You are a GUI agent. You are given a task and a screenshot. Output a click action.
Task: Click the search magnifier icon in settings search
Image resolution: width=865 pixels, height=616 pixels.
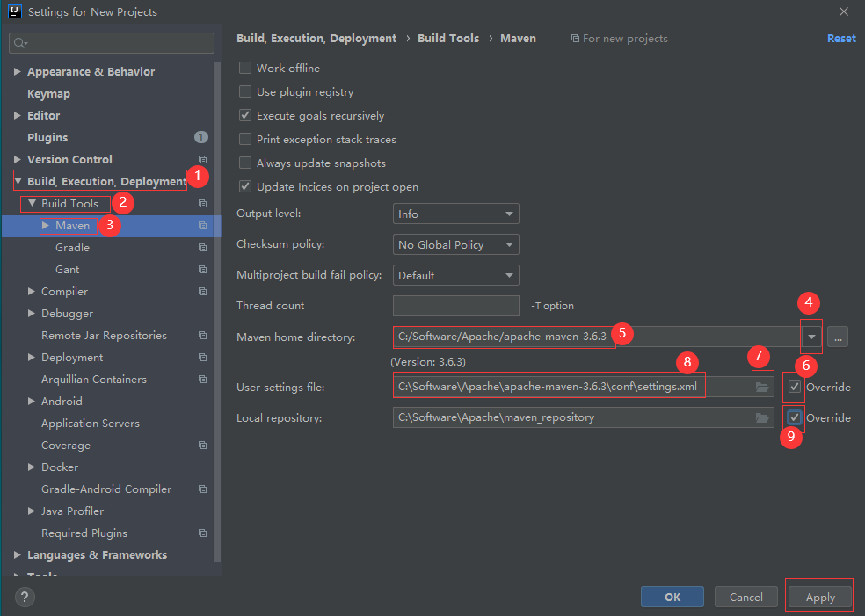pos(20,43)
